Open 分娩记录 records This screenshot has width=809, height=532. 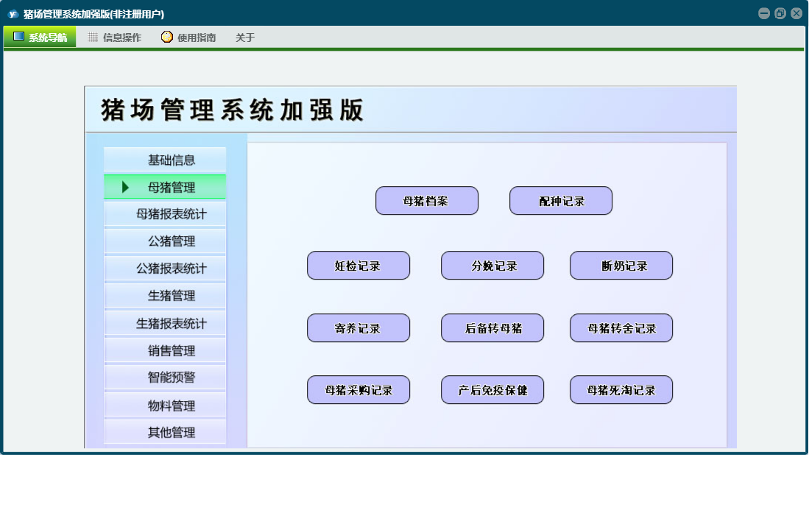(492, 266)
